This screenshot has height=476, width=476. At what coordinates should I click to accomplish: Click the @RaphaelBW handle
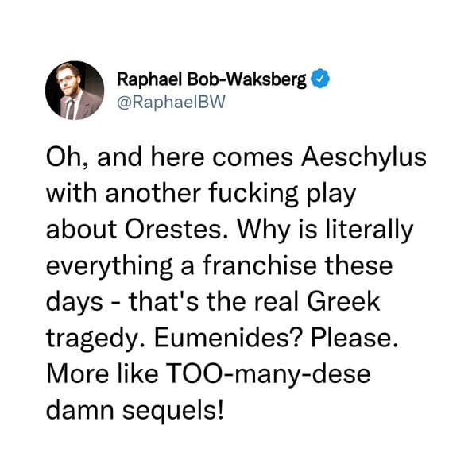[x=171, y=103]
